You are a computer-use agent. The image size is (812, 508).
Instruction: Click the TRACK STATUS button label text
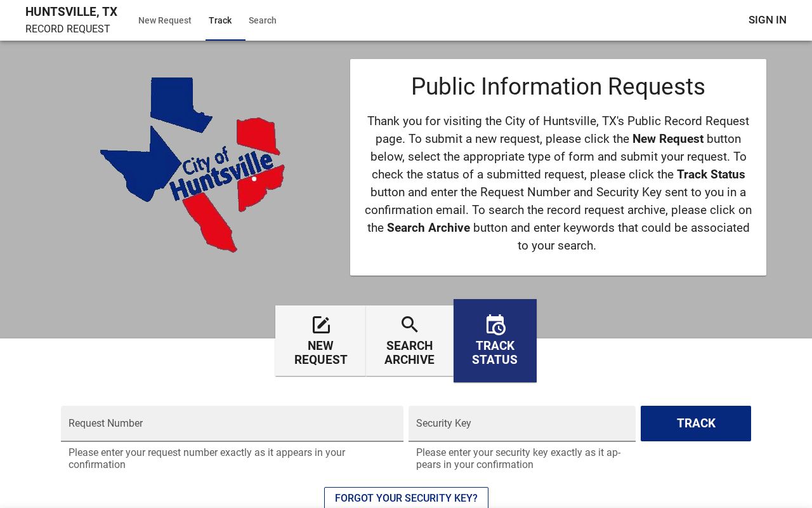point(495,352)
